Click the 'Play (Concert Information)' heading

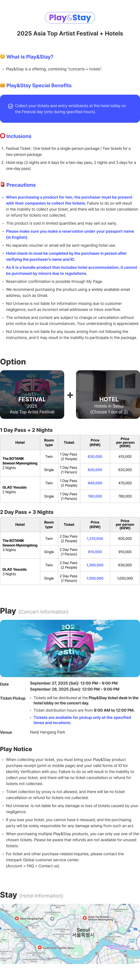(34, 611)
